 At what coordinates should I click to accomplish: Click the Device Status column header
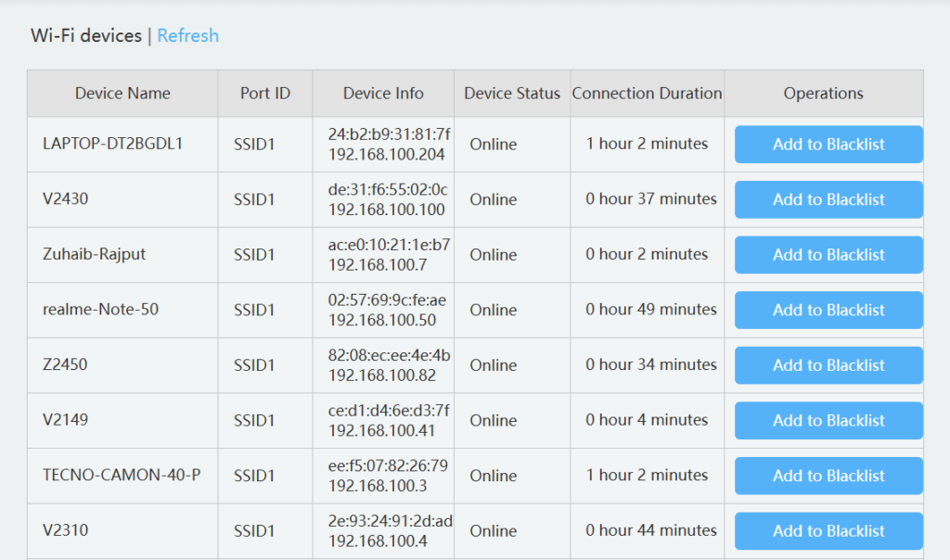point(511,93)
